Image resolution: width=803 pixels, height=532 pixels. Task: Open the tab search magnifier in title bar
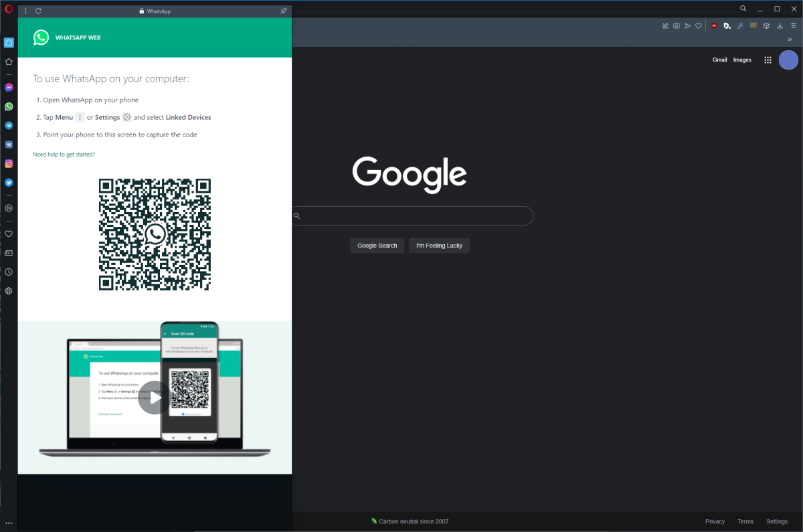743,9
